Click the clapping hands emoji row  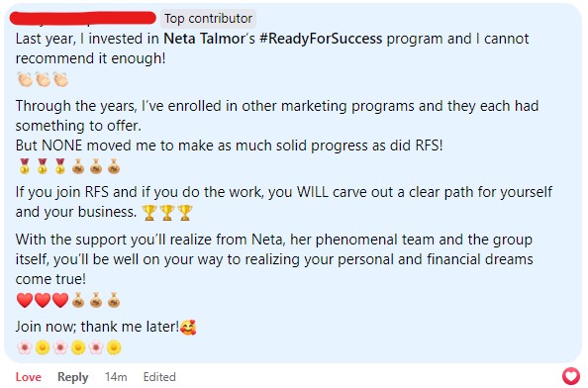(x=43, y=79)
